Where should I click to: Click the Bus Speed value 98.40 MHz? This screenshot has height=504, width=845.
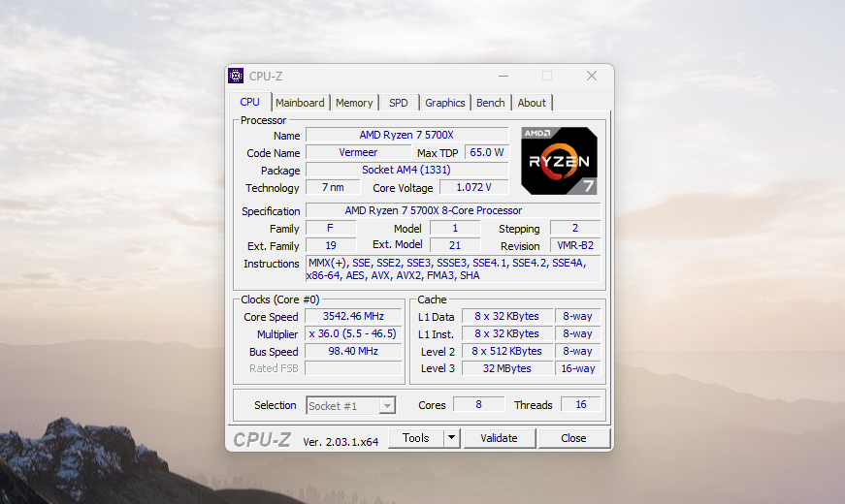(x=353, y=351)
